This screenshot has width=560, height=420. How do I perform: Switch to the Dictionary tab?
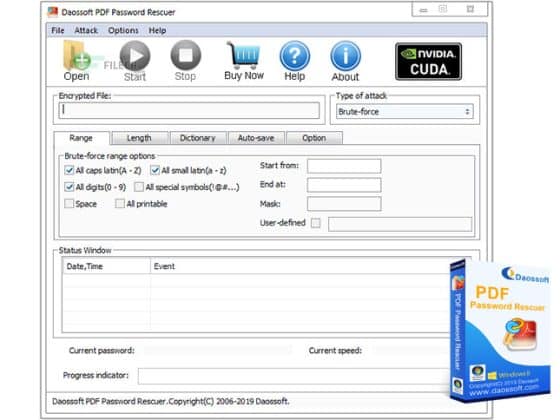click(198, 138)
